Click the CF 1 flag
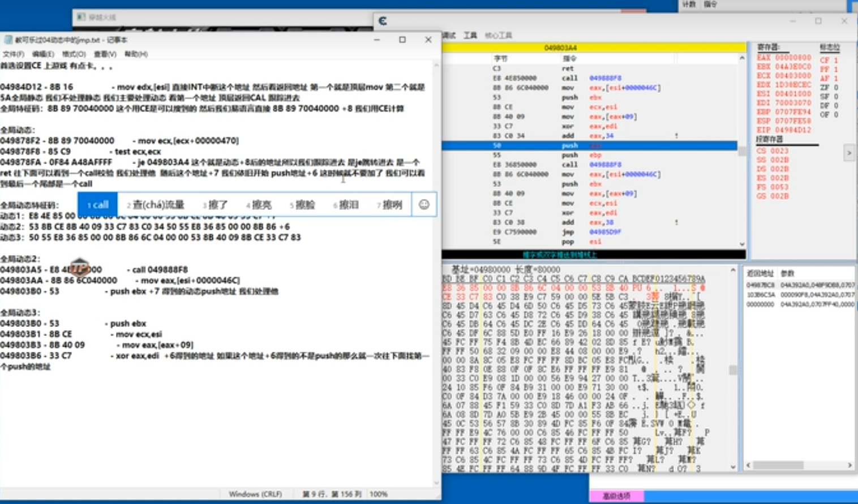This screenshot has height=504, width=858. (829, 61)
